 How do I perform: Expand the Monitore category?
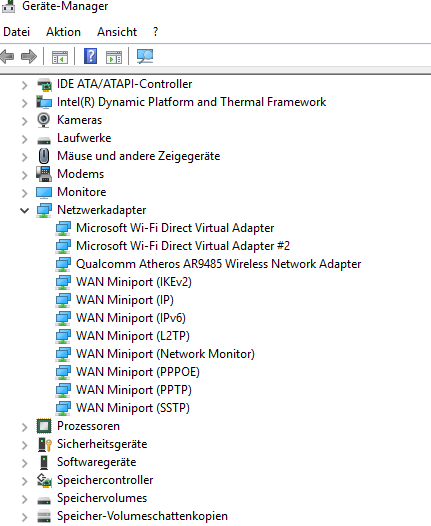(24, 193)
